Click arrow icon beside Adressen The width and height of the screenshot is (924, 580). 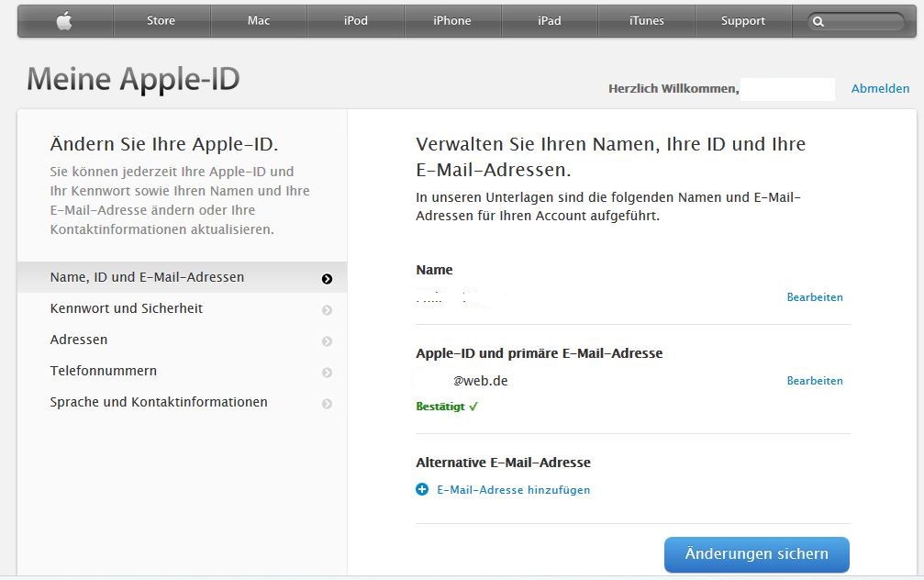tap(327, 341)
